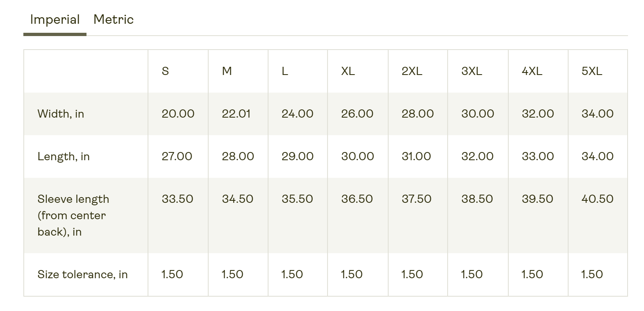Select the 2XL column header
This screenshot has width=644, height=311.
tap(412, 71)
